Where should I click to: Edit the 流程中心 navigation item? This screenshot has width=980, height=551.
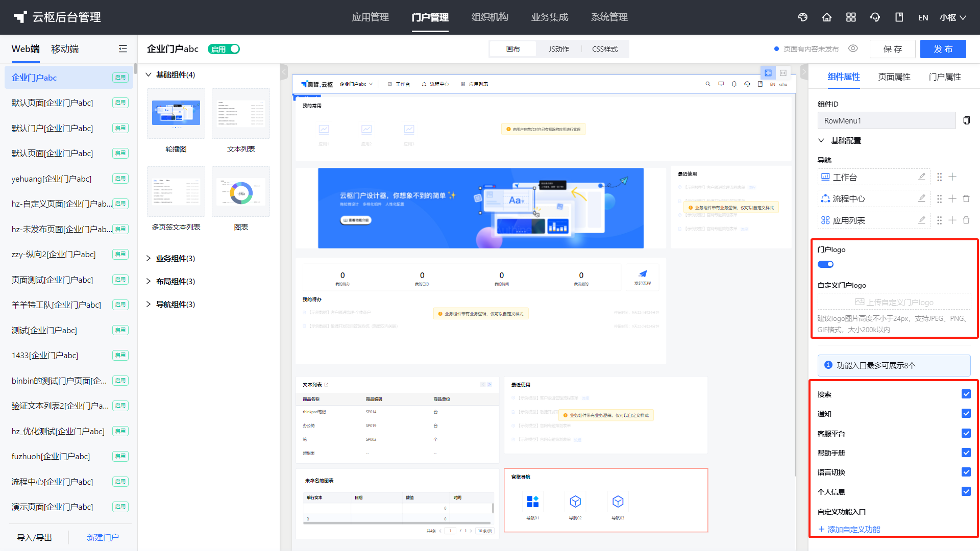pyautogui.click(x=922, y=198)
